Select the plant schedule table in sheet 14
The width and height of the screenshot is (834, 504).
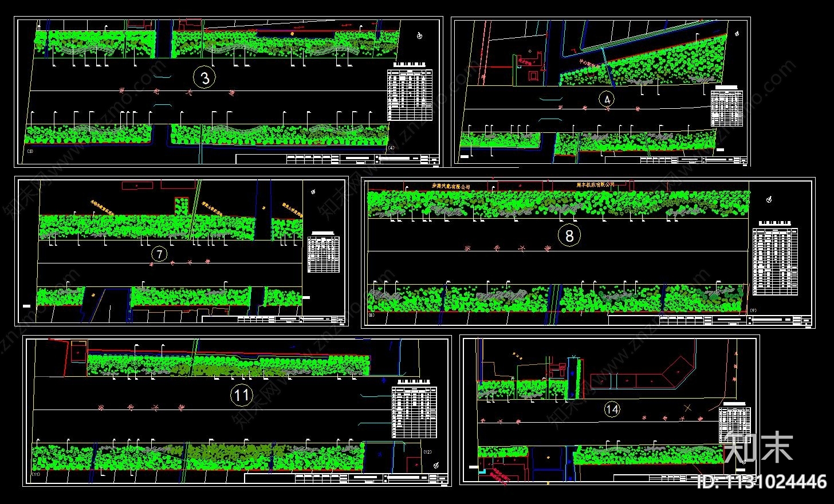[x=735, y=424]
